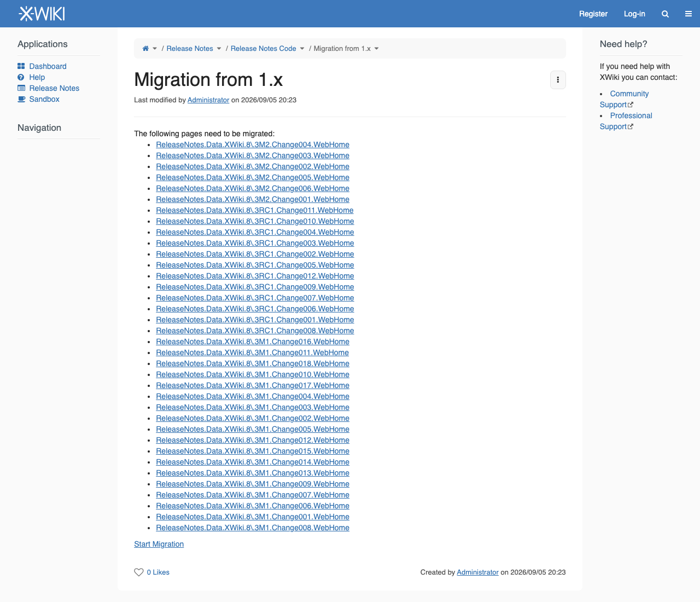Viewport: 700px width, 602px height.
Task: Open the search magnifier icon
Action: 665,14
